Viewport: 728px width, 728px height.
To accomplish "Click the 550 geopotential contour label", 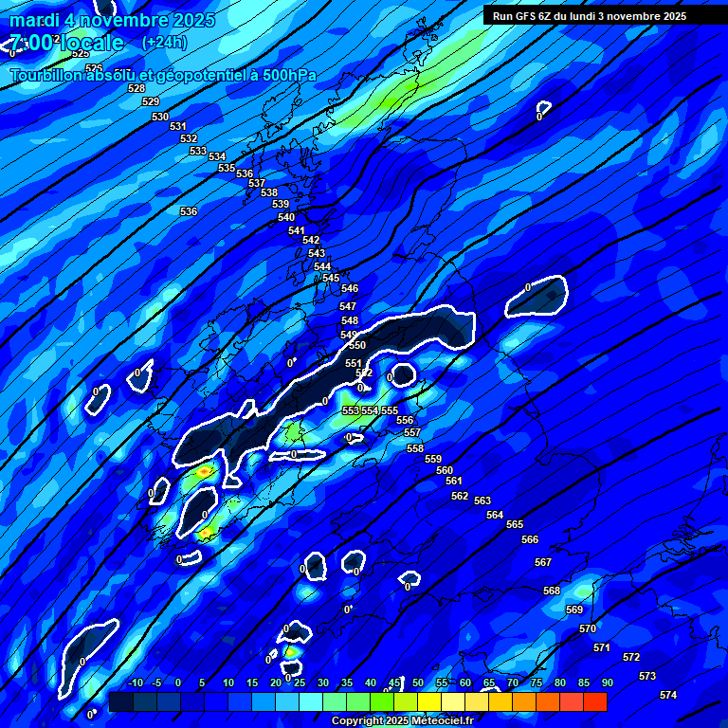I will click(x=357, y=345).
